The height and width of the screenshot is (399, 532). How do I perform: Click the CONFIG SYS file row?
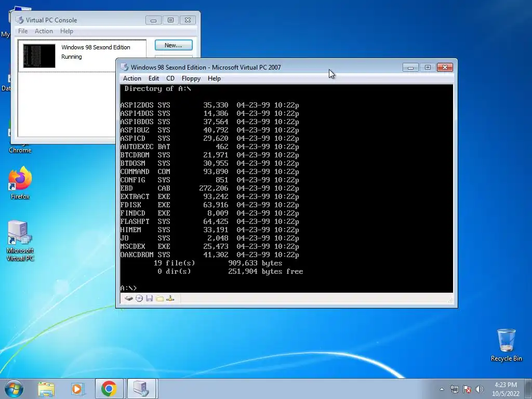[209, 180]
